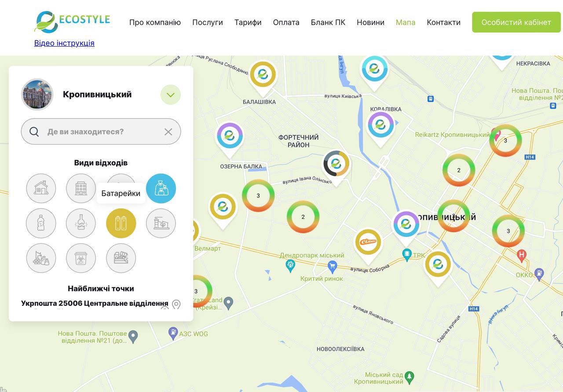
Task: Select the apartment building waste type icon
Action: pos(81,189)
